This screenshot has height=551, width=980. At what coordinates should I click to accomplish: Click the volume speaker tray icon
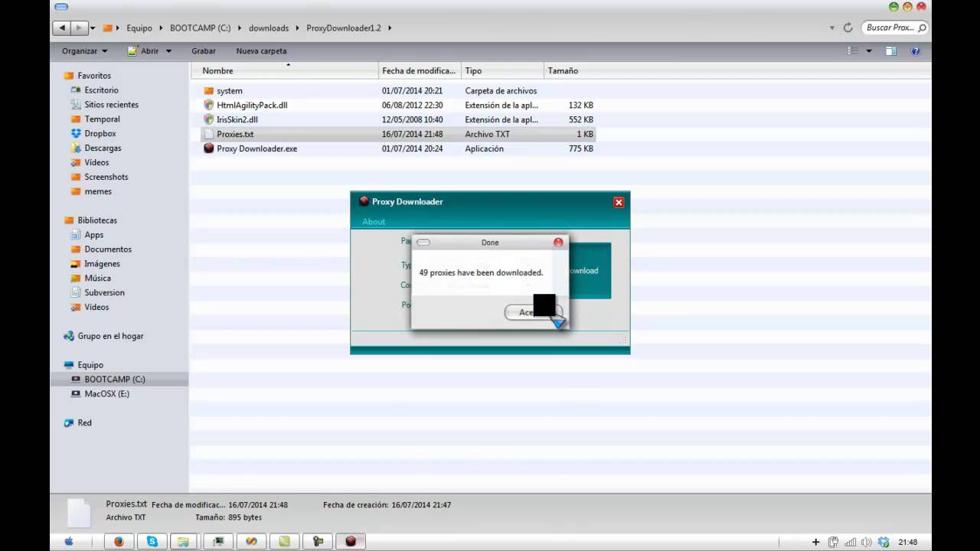(x=867, y=542)
